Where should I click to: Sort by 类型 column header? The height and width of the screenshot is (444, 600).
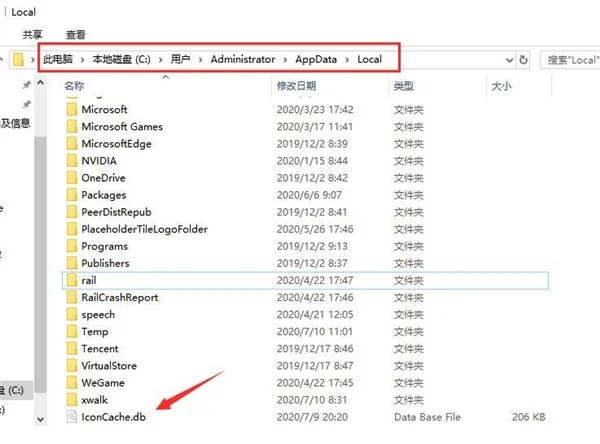click(403, 86)
